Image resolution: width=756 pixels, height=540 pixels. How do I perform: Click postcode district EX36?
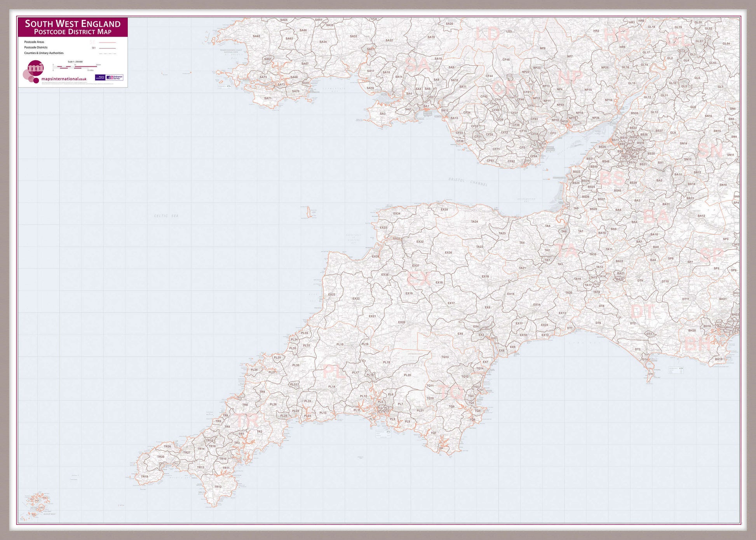[x=448, y=253]
